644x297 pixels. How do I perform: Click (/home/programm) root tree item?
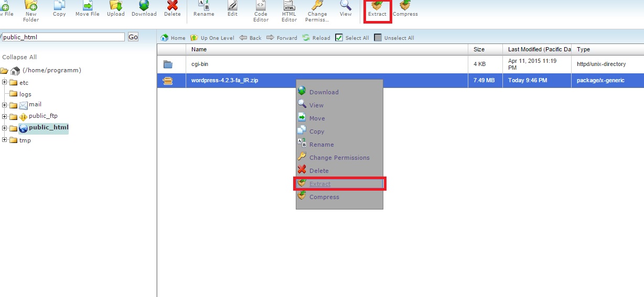tap(52, 70)
